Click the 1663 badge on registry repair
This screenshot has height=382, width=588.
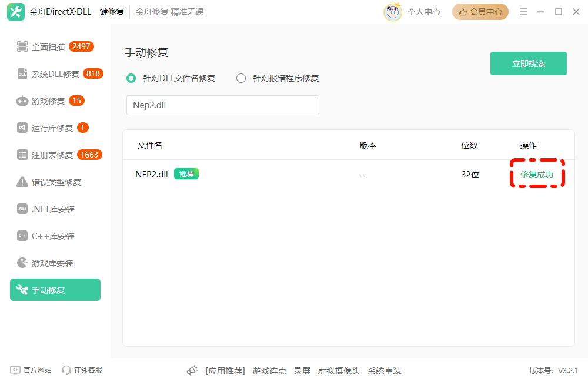coord(89,155)
